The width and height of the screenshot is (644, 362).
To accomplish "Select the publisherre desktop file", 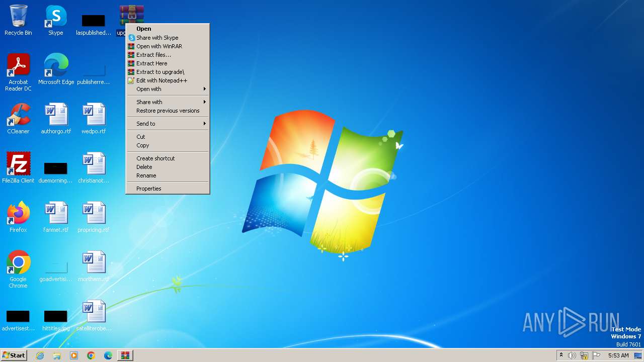I will [94, 73].
